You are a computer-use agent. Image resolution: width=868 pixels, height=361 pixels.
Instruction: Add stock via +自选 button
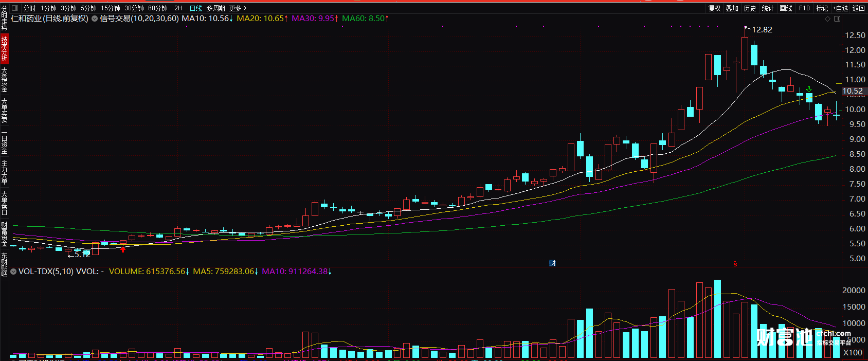coord(840,8)
